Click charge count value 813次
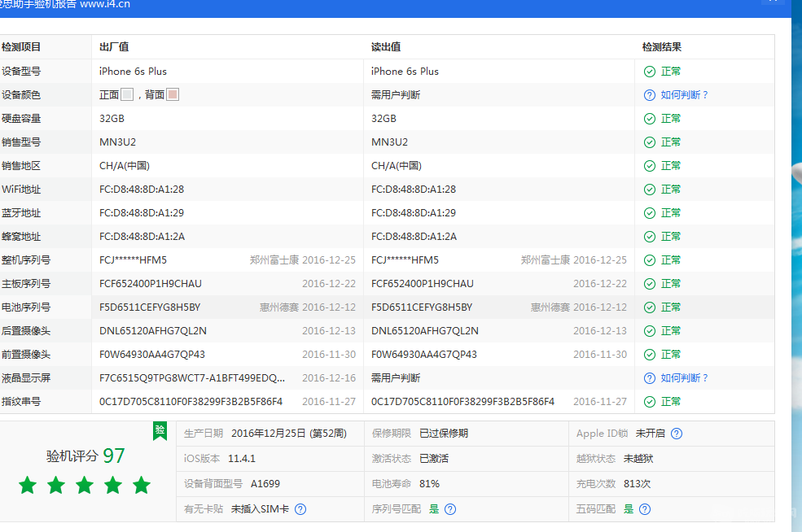802x532 pixels. [x=637, y=483]
